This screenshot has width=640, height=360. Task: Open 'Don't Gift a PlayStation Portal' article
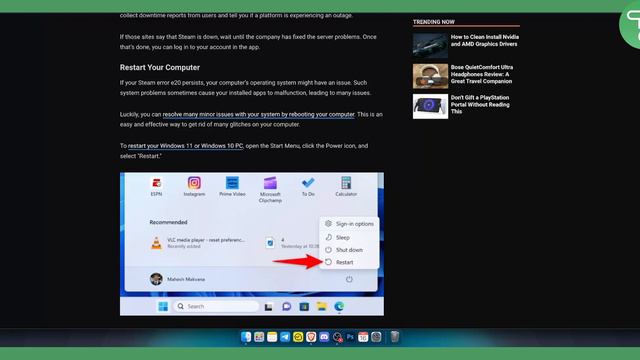pyautogui.click(x=480, y=104)
